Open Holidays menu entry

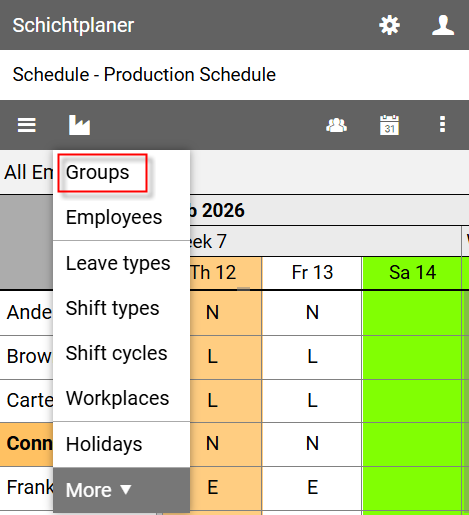click(x=121, y=444)
